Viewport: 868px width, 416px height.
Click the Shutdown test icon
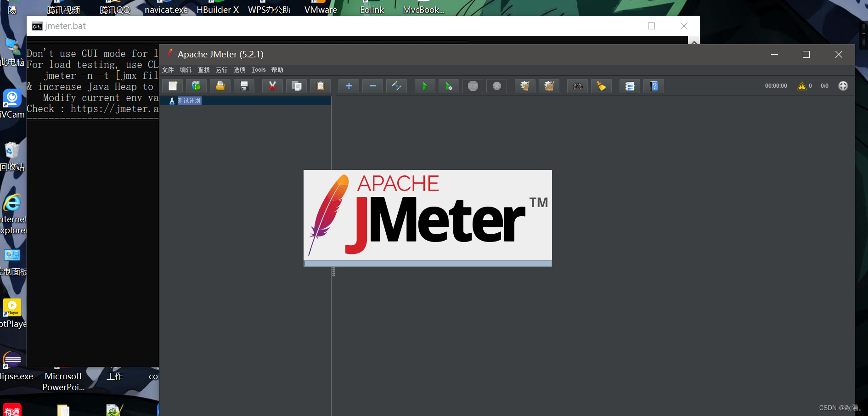coord(497,86)
